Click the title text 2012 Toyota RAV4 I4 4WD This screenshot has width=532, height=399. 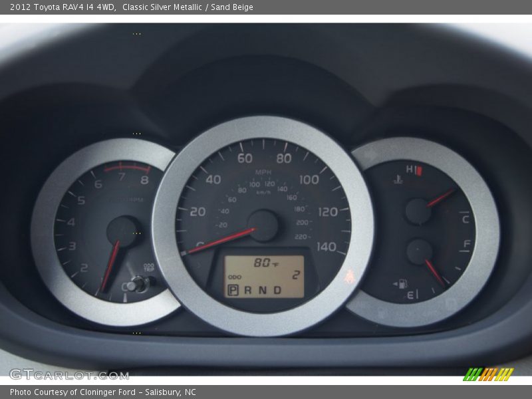point(63,7)
